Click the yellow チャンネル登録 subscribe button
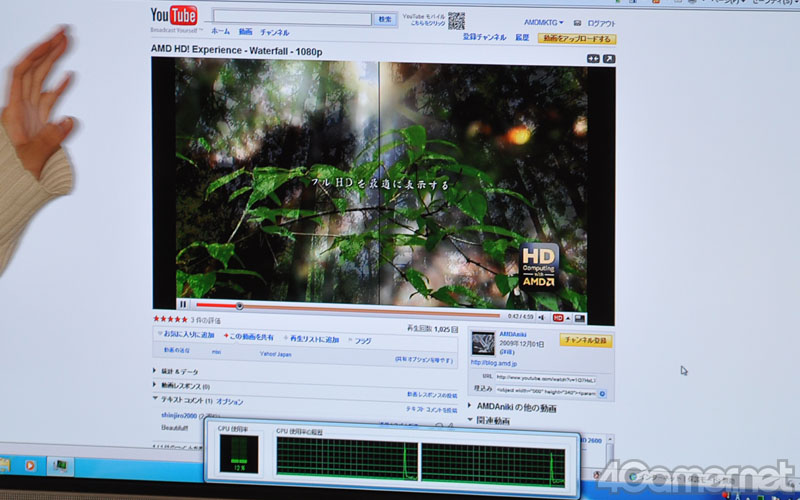Screen dimensions: 800x500 tap(586, 340)
